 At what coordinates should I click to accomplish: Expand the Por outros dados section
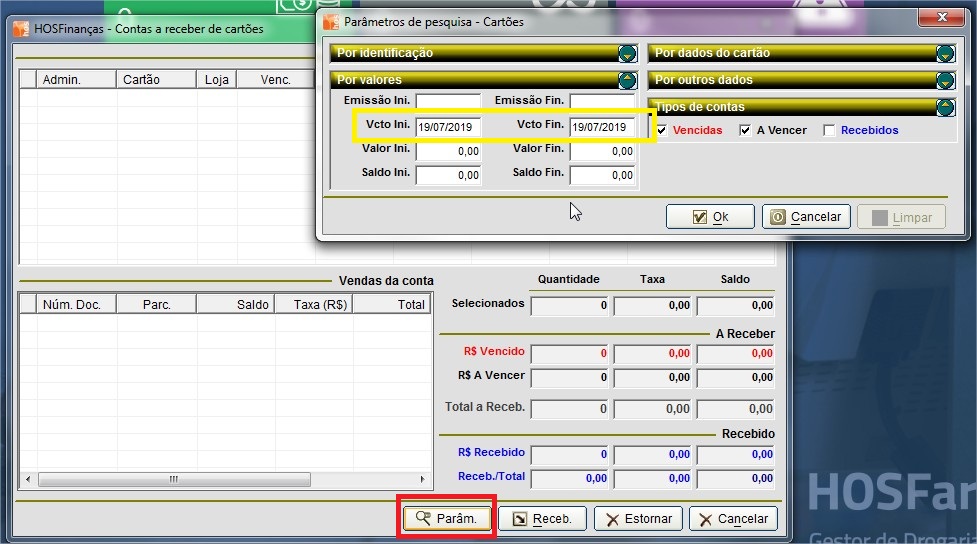pyautogui.click(x=945, y=80)
